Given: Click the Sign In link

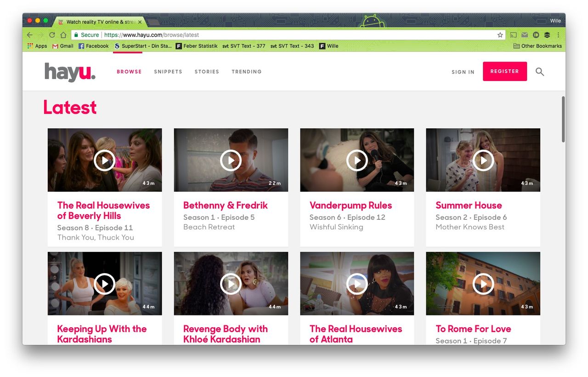Looking at the screenshot, I should pyautogui.click(x=463, y=72).
